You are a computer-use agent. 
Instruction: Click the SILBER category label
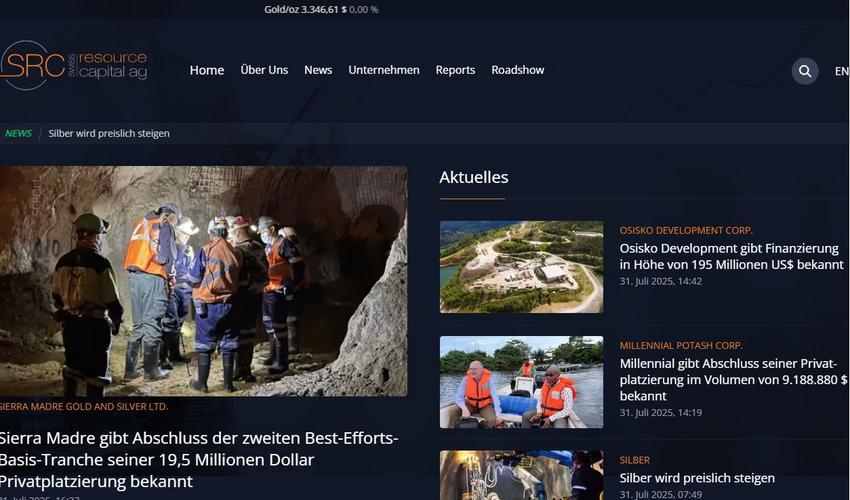tap(635, 460)
